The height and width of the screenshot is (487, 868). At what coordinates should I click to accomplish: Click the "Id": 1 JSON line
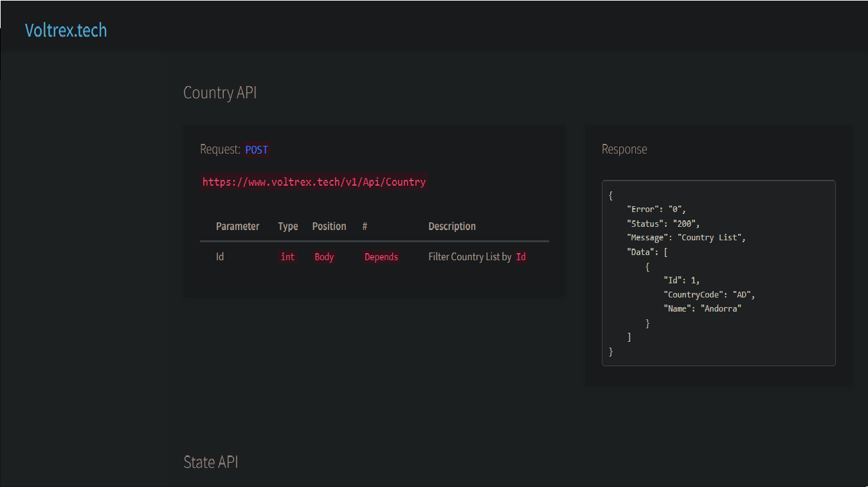click(x=682, y=280)
